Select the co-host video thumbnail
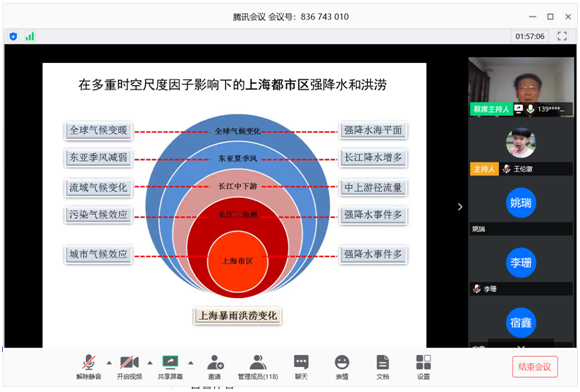 click(521, 87)
